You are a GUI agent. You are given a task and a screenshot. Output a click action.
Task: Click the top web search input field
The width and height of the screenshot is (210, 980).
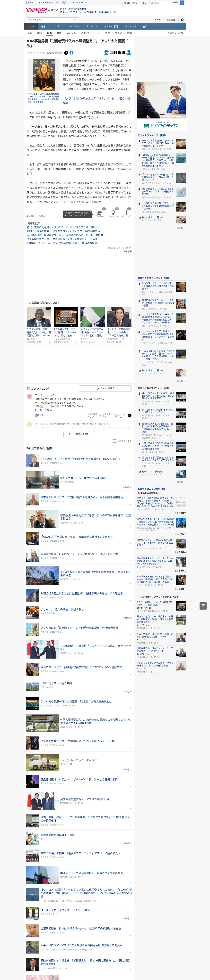(159, 3)
